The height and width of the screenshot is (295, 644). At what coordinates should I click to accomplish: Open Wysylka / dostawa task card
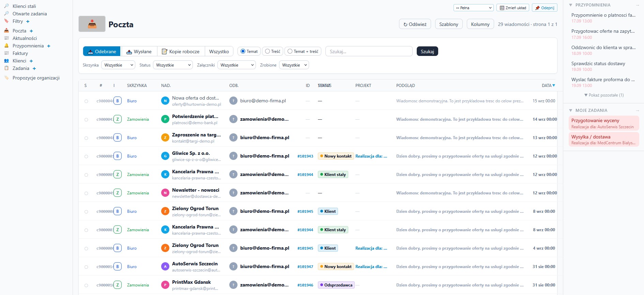pos(604,139)
